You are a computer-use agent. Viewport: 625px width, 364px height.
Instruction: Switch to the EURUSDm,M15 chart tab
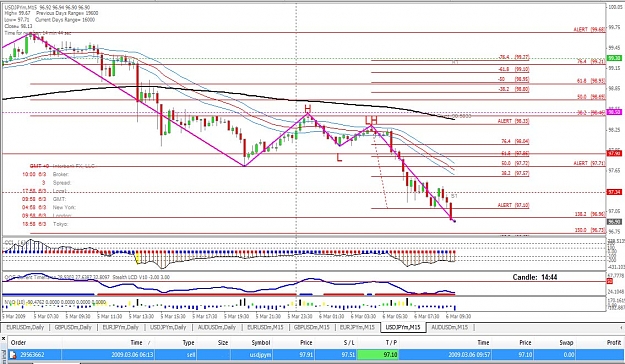pos(265,327)
